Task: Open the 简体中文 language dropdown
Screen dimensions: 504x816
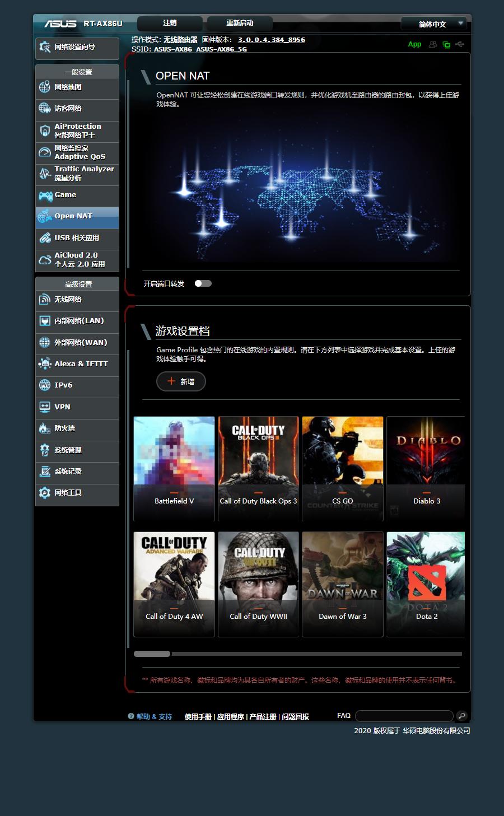Action: (x=433, y=24)
